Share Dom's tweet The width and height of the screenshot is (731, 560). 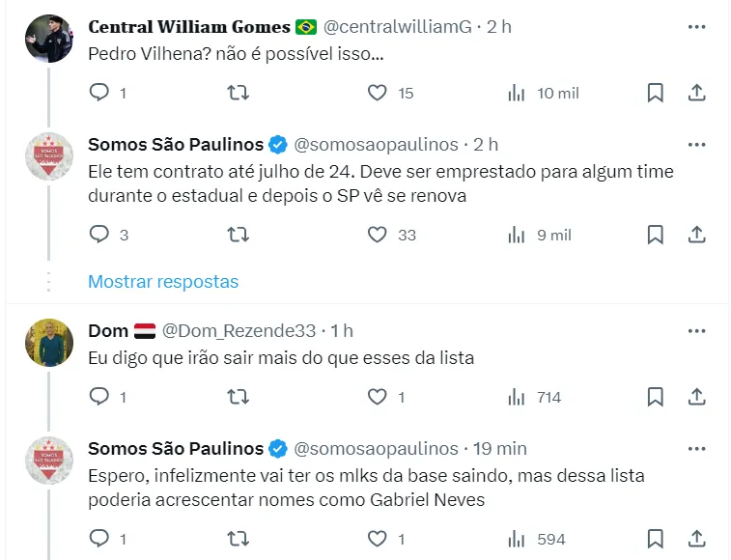pos(696,397)
